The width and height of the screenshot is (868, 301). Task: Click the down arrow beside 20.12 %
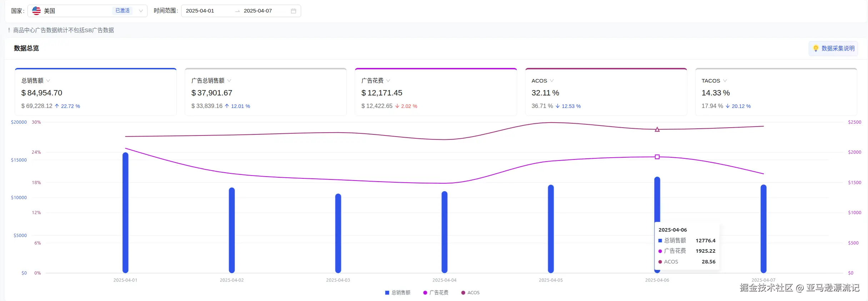tap(728, 106)
